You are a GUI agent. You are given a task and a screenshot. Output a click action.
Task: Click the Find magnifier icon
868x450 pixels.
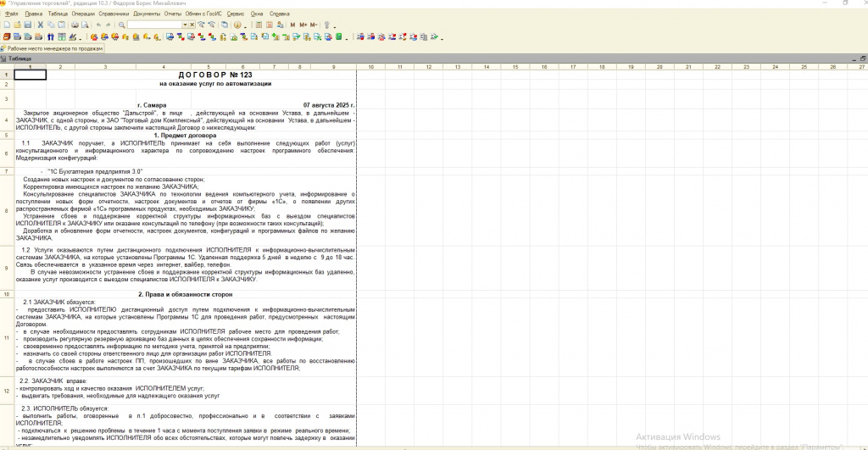click(x=122, y=25)
